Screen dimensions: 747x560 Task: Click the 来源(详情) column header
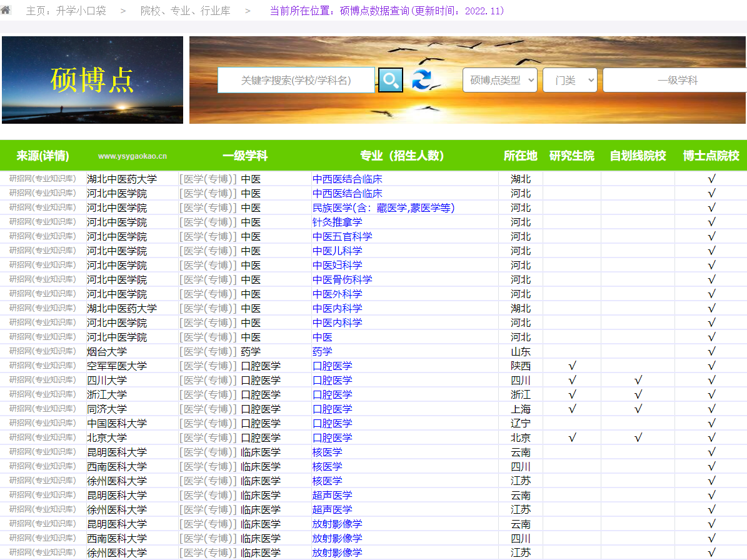point(43,156)
